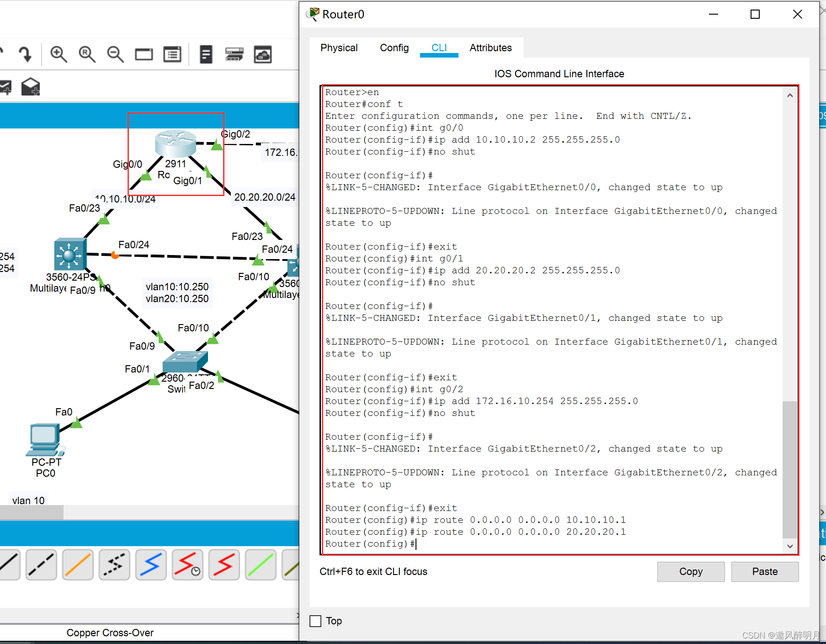826x644 pixels.
Task: Open the Custom Devices Dialog list icon
Action: (172, 55)
